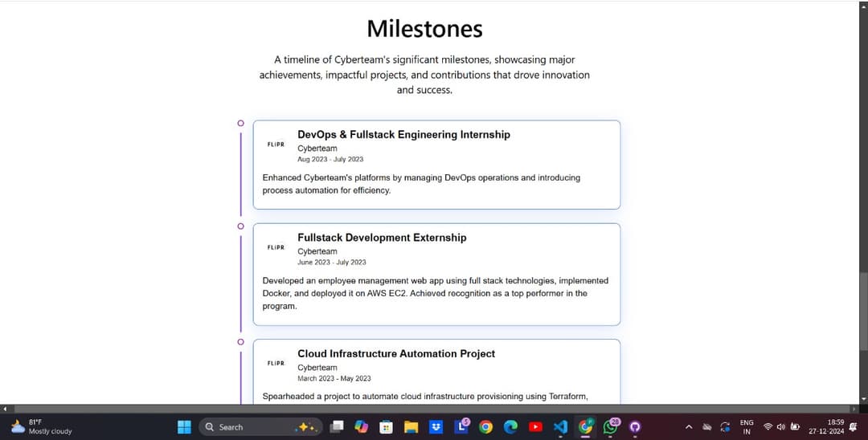Show hidden system tray icons
Image resolution: width=868 pixels, height=440 pixels.
click(688, 427)
